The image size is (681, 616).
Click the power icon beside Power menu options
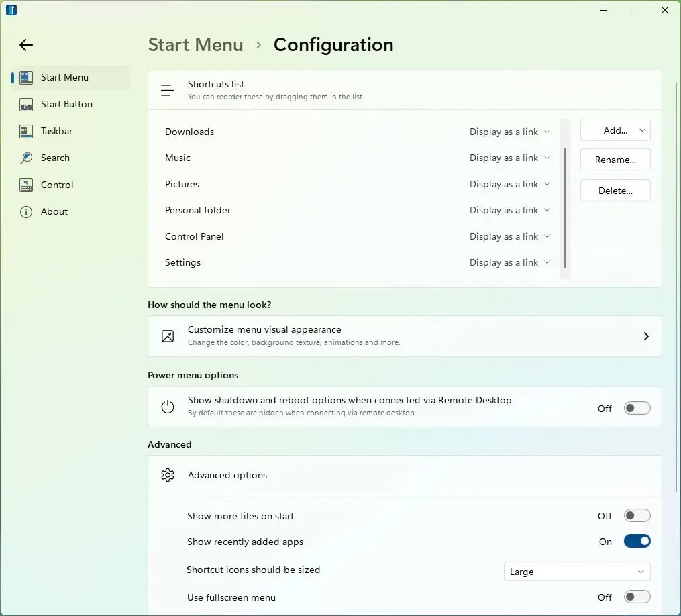click(x=168, y=407)
